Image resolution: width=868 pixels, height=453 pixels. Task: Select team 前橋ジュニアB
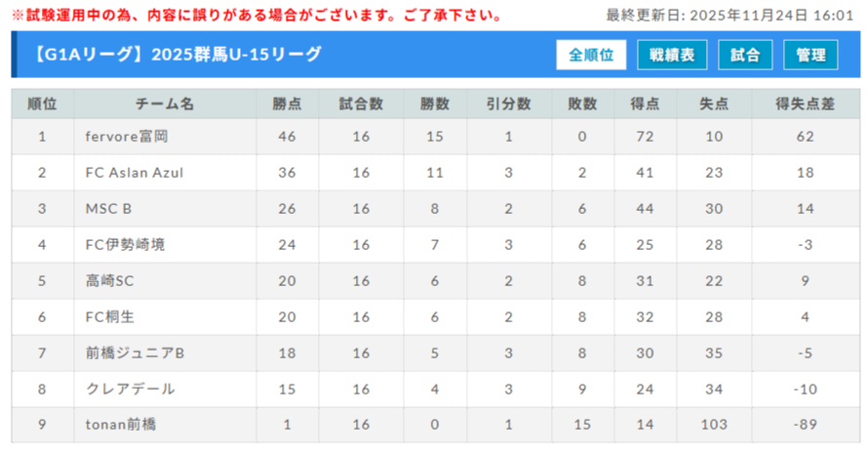pyautogui.click(x=135, y=353)
